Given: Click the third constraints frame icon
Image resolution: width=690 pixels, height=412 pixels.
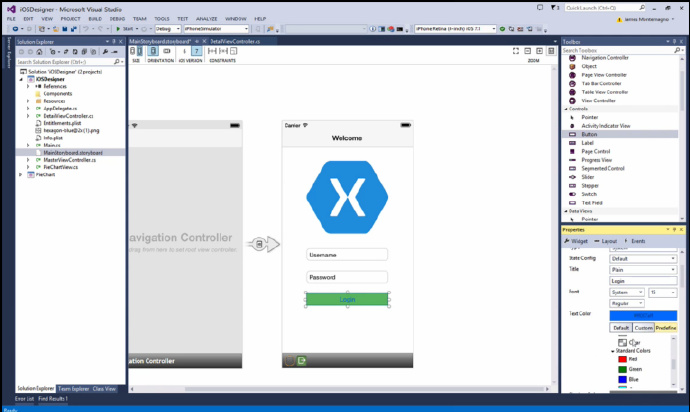Looking at the screenshot, I should click(234, 51).
